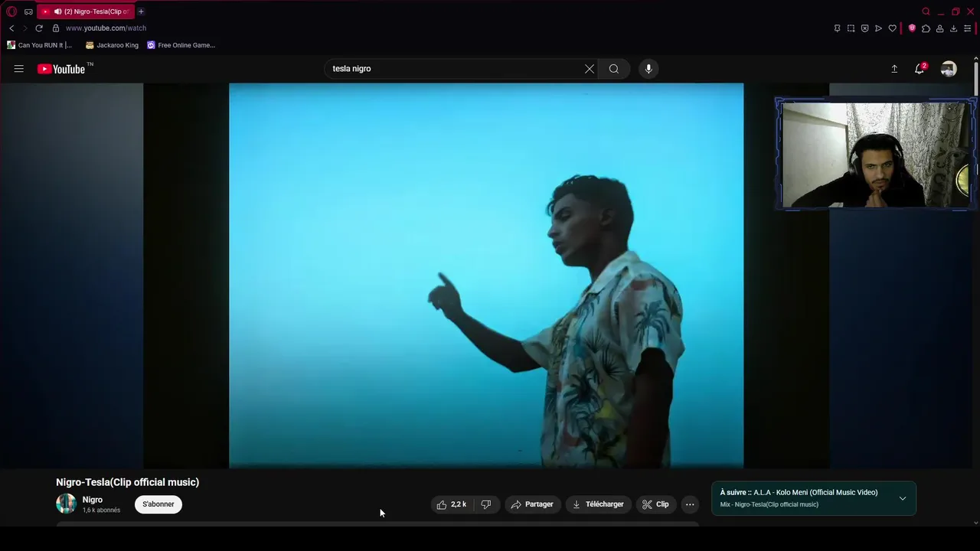Subscribe with the S'abonner button
The image size is (980, 551).
point(158,504)
